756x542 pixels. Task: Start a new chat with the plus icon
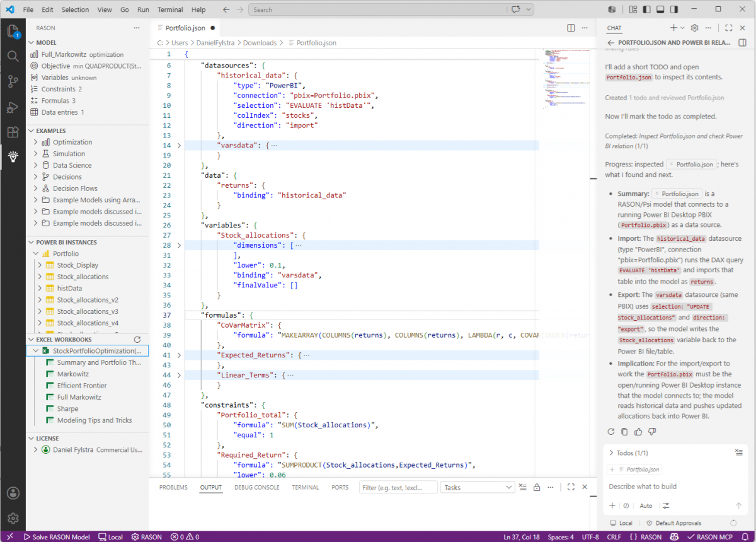(673, 28)
